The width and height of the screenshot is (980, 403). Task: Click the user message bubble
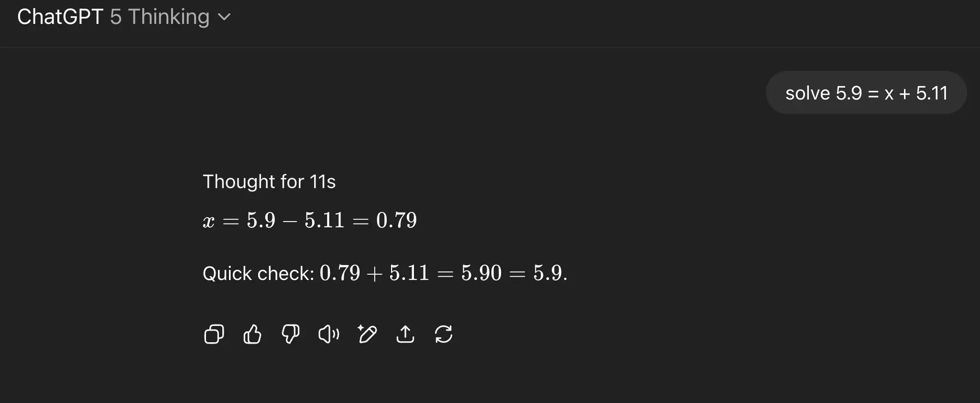pos(866,93)
